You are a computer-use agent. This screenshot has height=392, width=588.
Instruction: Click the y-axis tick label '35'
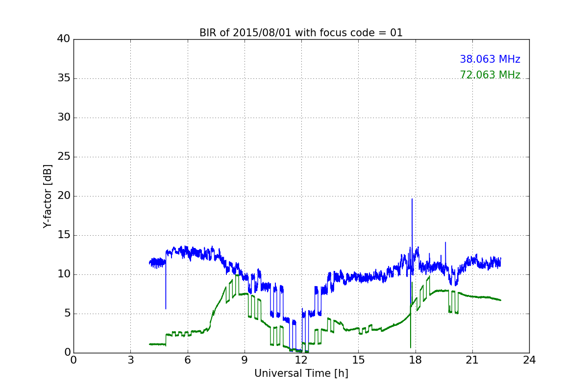pos(64,78)
